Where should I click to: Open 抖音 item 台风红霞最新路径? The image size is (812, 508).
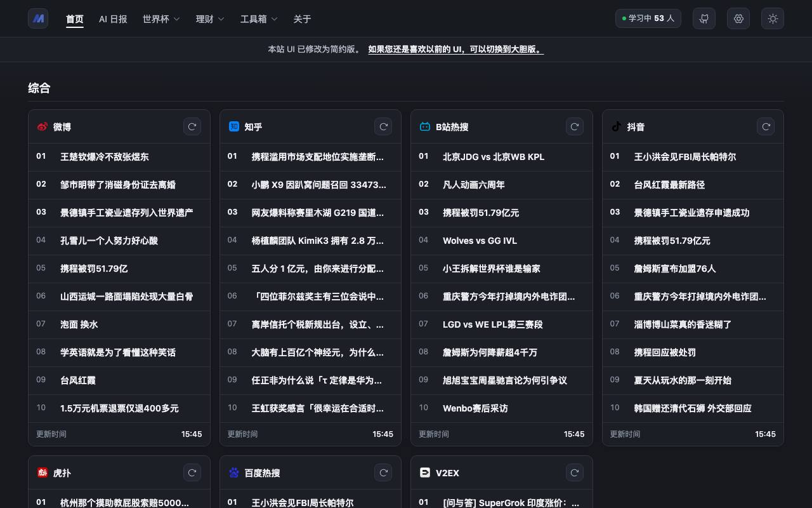pos(693,185)
